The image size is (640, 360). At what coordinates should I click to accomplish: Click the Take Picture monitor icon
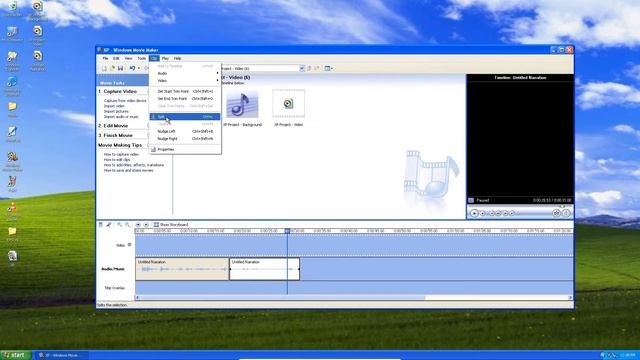[566, 213]
